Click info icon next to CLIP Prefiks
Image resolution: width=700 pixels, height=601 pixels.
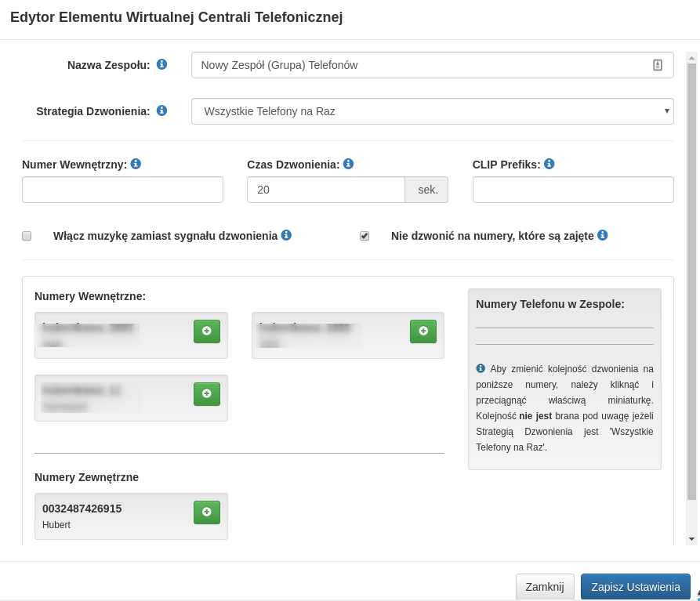[x=549, y=164]
